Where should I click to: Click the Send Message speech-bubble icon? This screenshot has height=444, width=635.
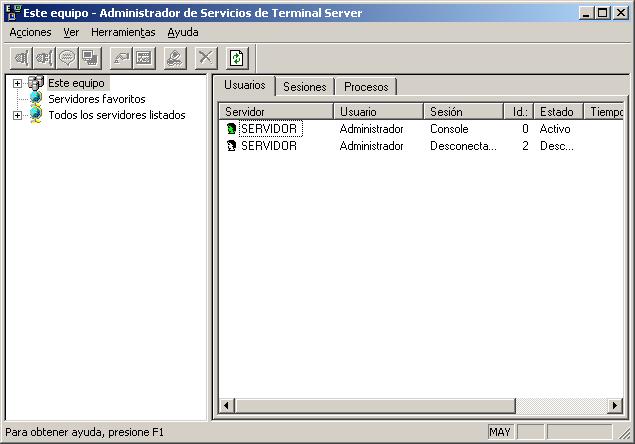[67, 58]
